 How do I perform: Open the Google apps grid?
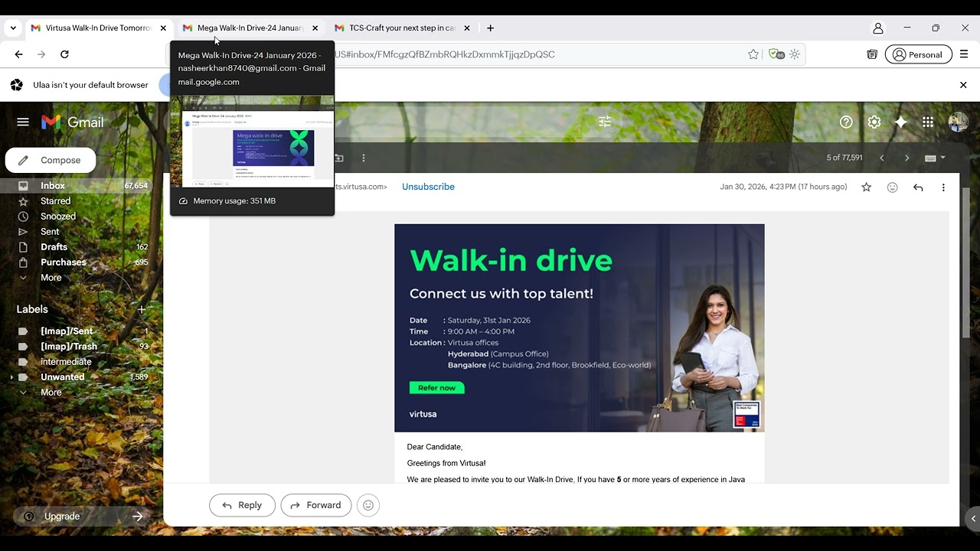pyautogui.click(x=928, y=122)
